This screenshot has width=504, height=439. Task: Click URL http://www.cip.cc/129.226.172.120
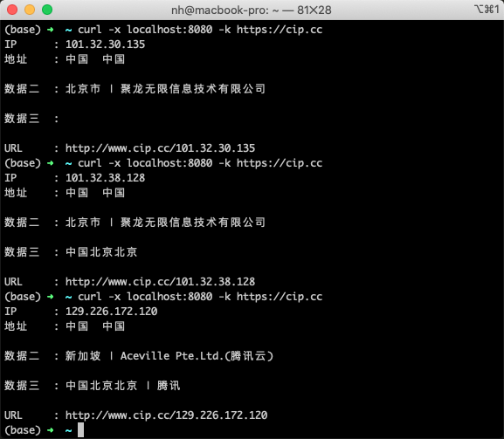point(166,415)
